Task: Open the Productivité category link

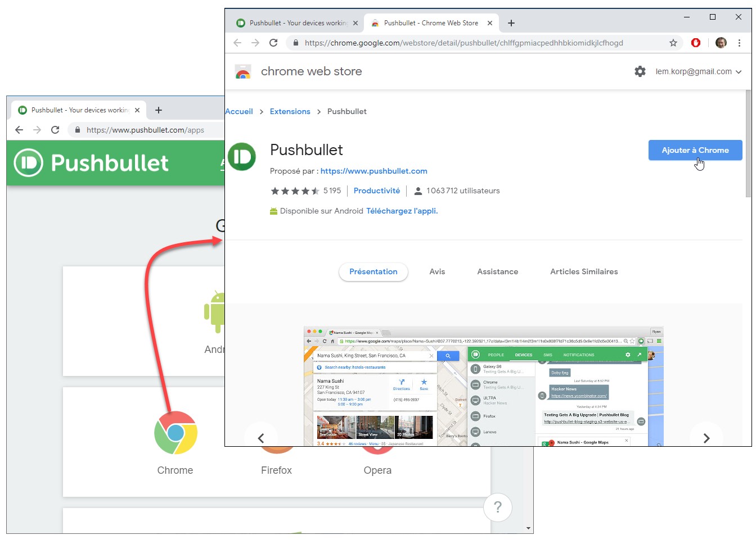Action: coord(377,191)
